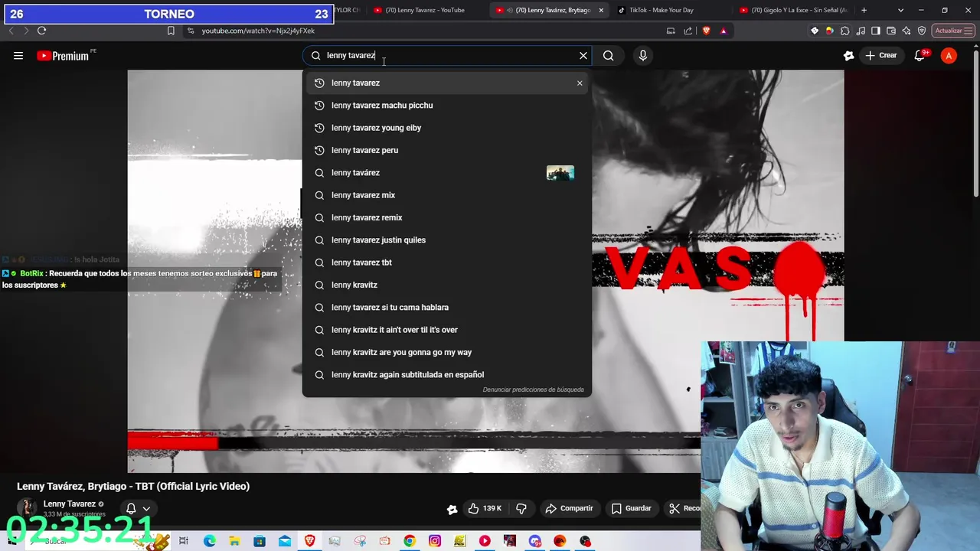Open the YouTube notifications bell
980x551 pixels.
click(920, 55)
